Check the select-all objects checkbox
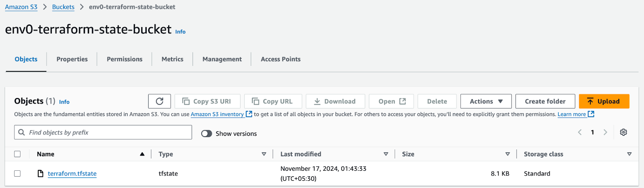 tap(17, 154)
